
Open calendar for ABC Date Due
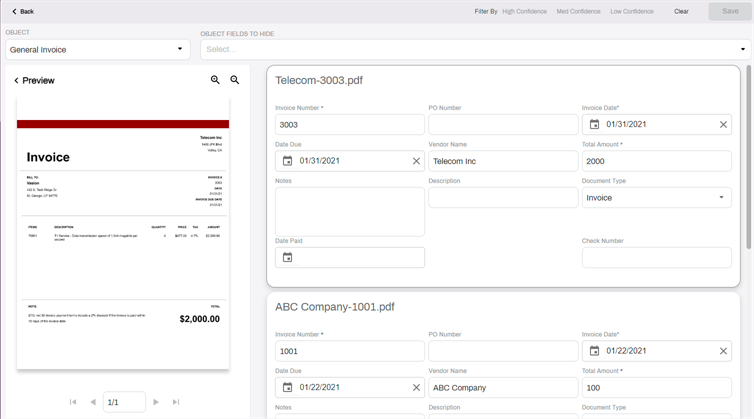(287, 387)
